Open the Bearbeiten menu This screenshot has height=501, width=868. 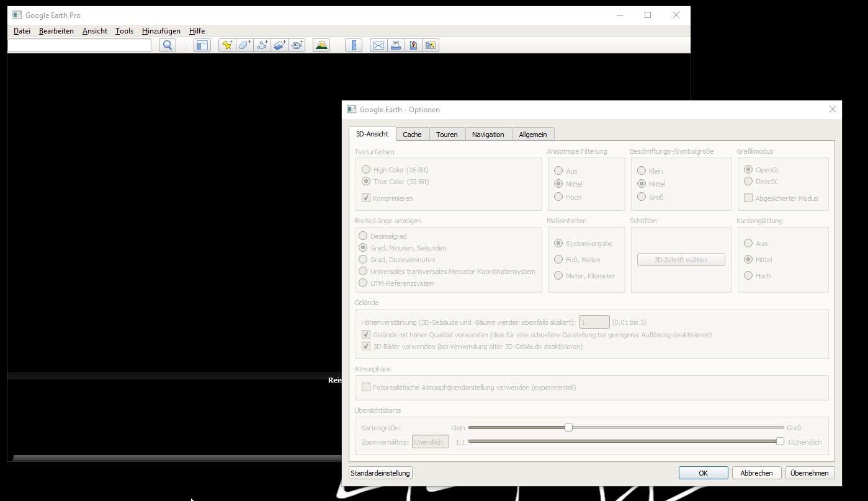coord(56,31)
